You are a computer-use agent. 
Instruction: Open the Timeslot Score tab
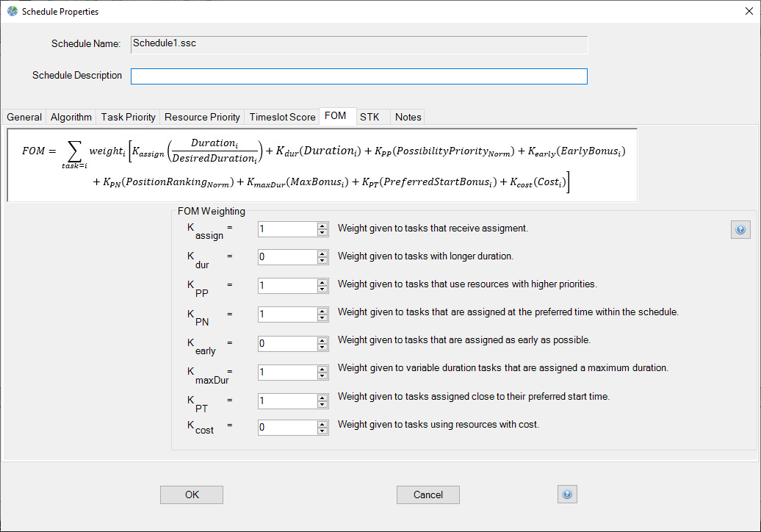282,117
